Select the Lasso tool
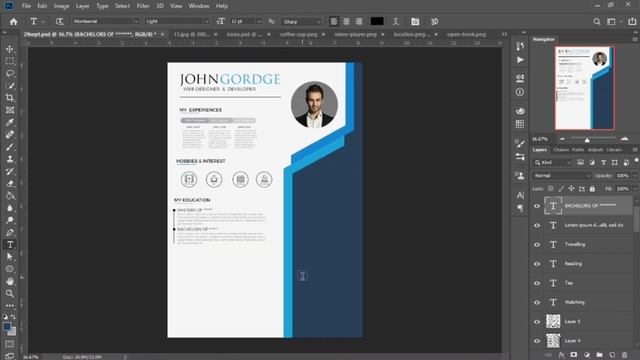The height and width of the screenshot is (360, 640). (x=10, y=73)
